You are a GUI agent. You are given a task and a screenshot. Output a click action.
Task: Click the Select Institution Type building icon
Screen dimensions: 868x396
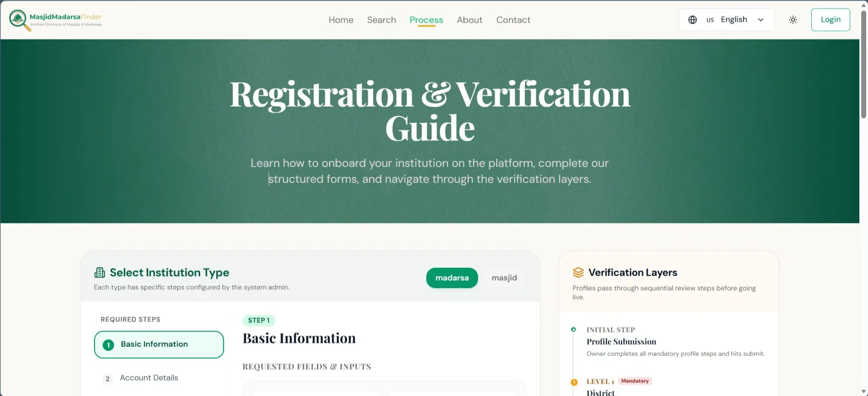point(100,272)
